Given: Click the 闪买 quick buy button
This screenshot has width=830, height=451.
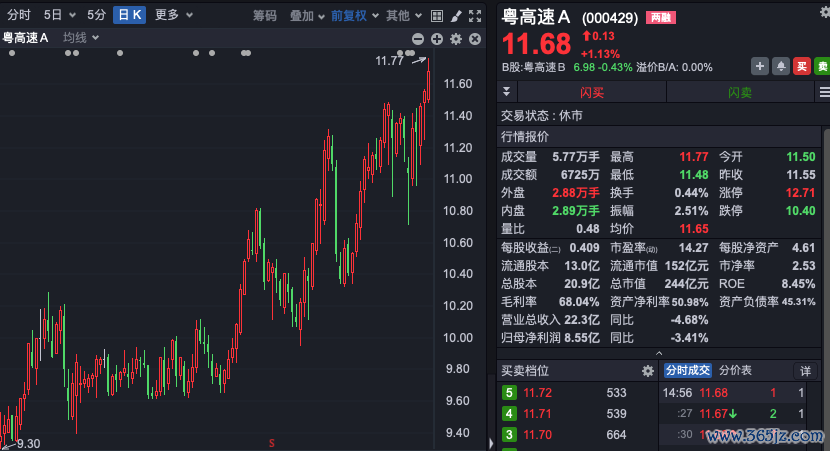Looking at the screenshot, I should (x=591, y=92).
